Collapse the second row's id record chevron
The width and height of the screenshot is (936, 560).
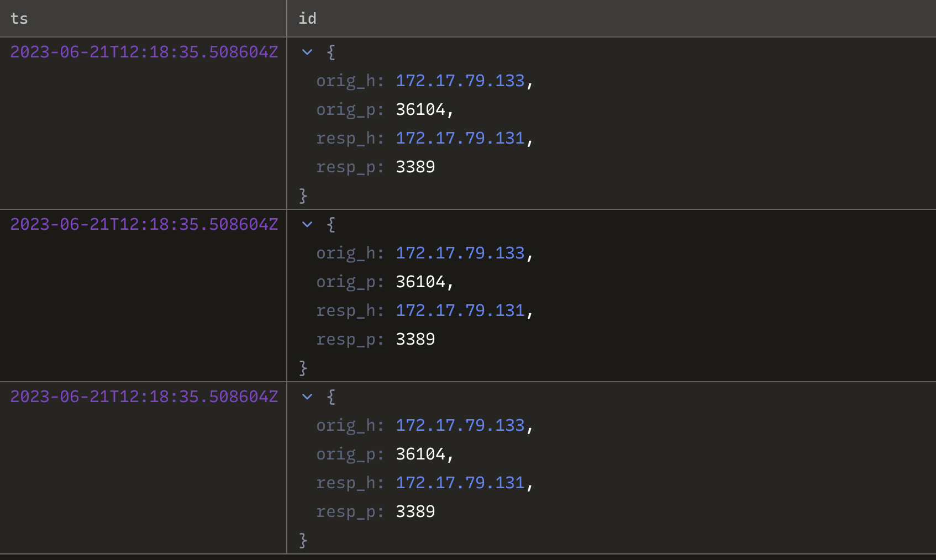[x=307, y=225]
